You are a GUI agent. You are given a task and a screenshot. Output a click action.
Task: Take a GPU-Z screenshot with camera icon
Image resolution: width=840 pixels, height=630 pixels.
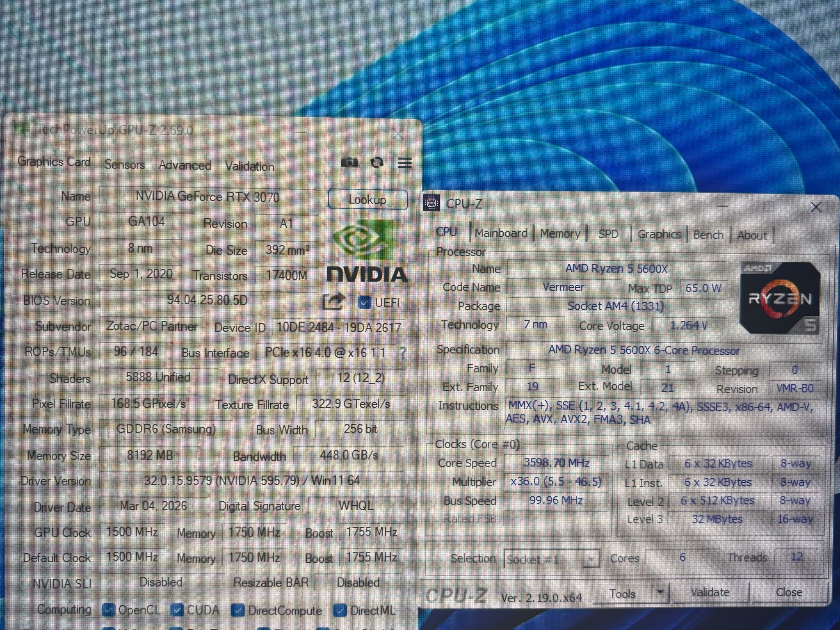point(349,163)
